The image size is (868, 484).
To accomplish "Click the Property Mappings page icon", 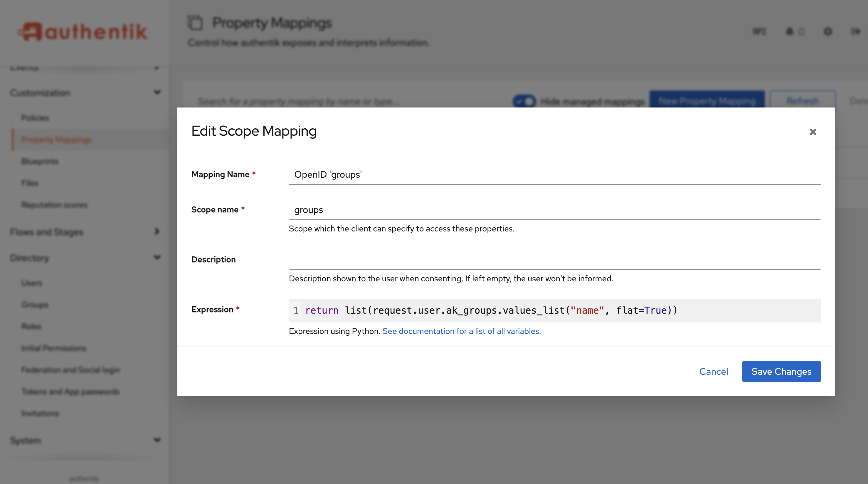I will 195,23.
